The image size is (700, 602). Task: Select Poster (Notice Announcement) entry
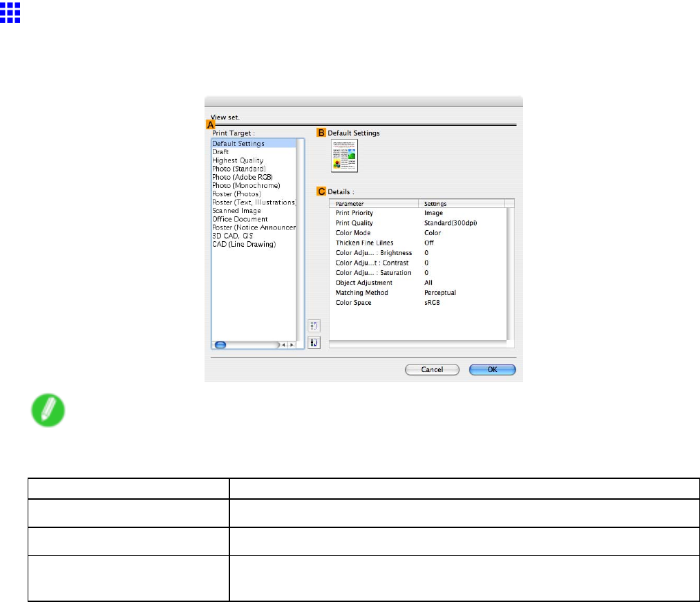point(254,227)
